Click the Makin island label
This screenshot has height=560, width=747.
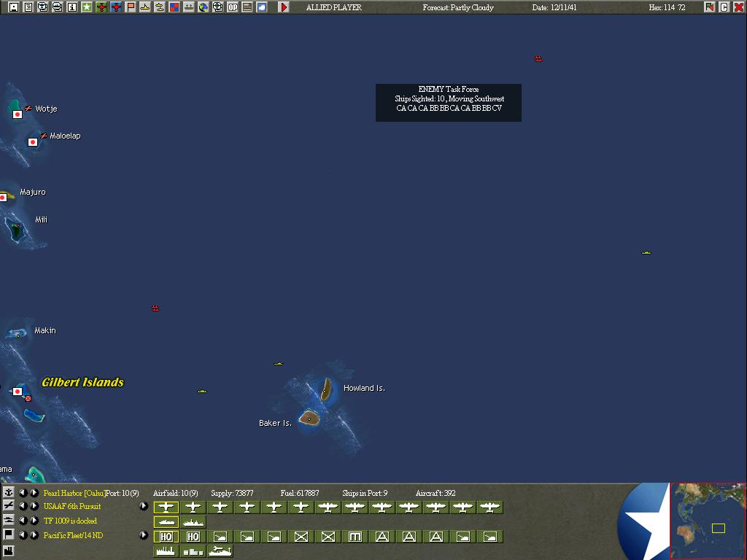pos(44,330)
